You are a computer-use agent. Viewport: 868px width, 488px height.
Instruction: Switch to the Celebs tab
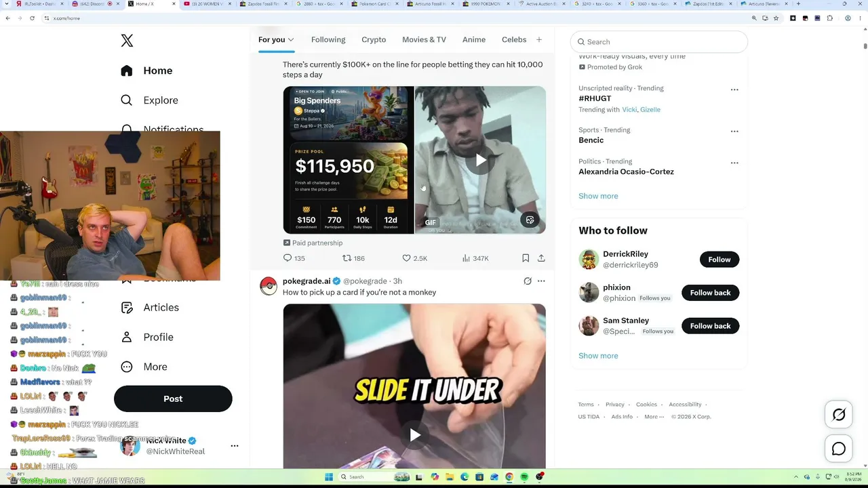514,39
